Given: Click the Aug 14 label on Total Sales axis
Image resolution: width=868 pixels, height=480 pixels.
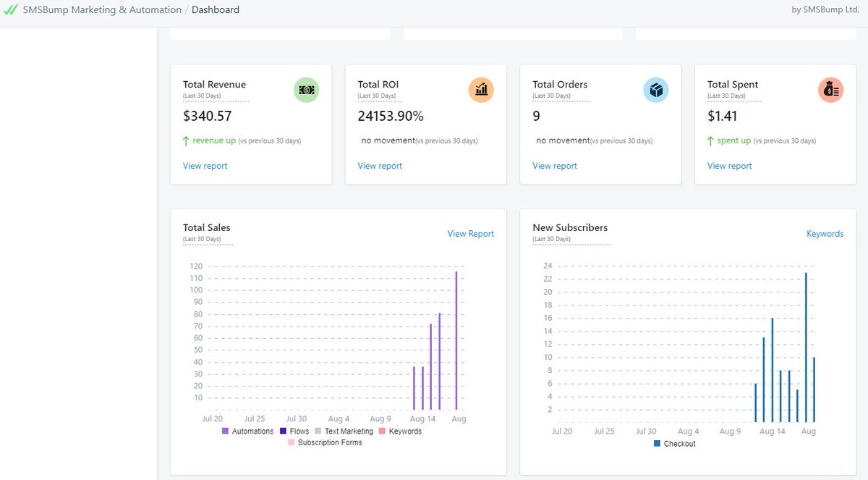Looking at the screenshot, I should coord(422,419).
